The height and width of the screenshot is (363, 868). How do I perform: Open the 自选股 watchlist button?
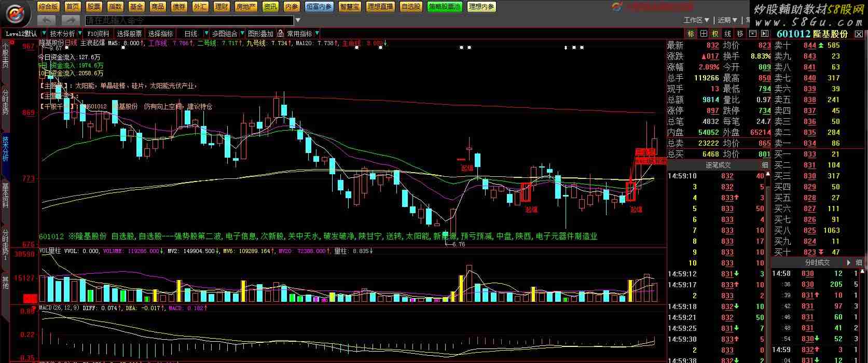pyautogui.click(x=411, y=7)
